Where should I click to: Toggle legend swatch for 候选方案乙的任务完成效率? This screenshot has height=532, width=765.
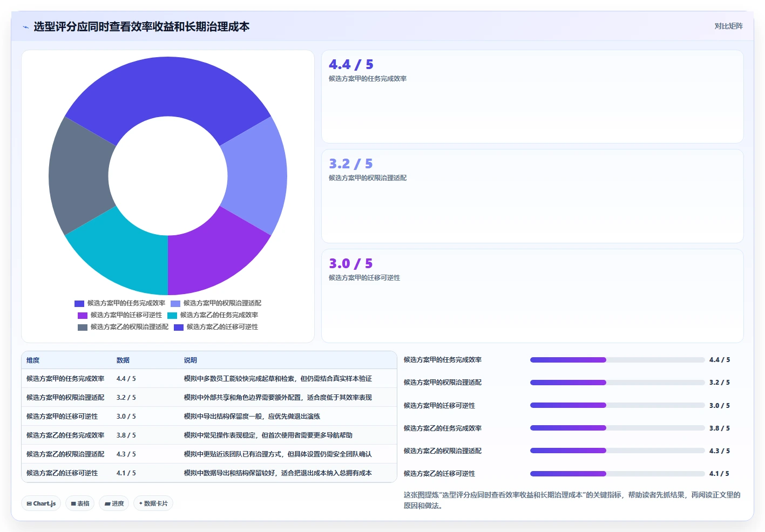[x=172, y=316]
